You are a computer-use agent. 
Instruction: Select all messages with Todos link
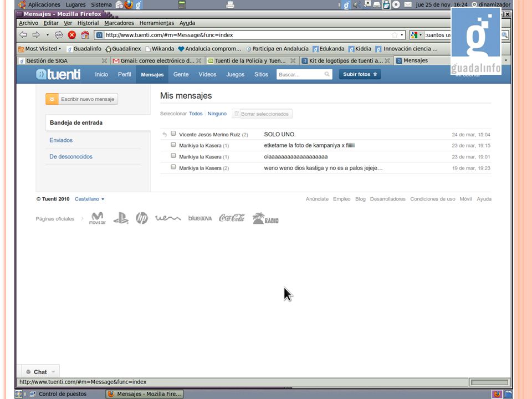point(196,114)
